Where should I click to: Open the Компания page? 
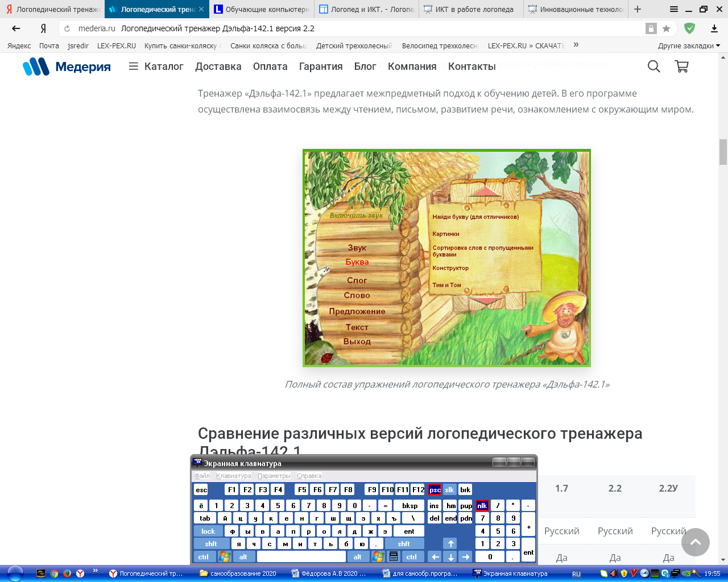412,66
